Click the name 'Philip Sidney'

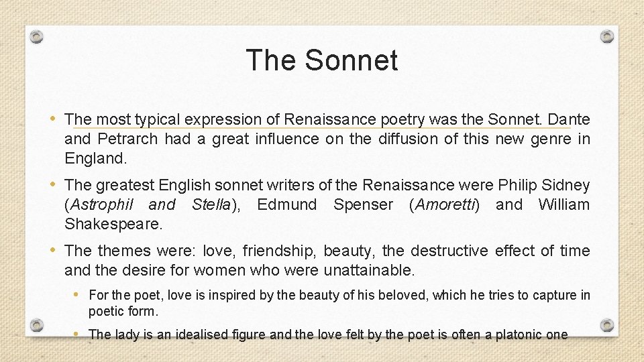click(544, 185)
